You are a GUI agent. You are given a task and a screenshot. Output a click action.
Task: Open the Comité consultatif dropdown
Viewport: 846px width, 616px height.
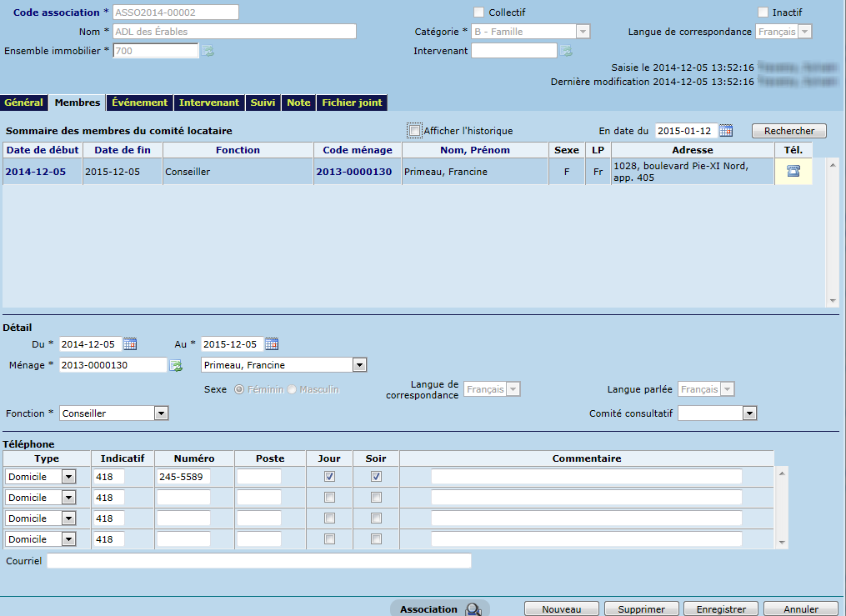pos(749,413)
